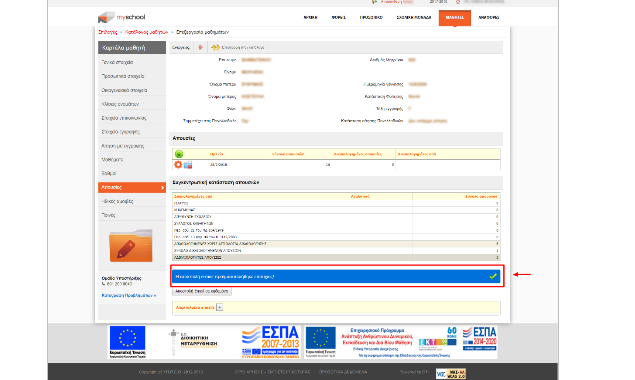The image size is (635, 380).
Task: Click the green checkmark in blue message bar
Action: (493, 276)
